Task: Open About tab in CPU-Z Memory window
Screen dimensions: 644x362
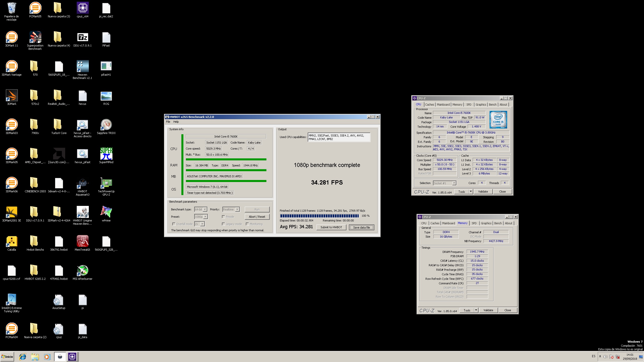Action: pos(508,223)
